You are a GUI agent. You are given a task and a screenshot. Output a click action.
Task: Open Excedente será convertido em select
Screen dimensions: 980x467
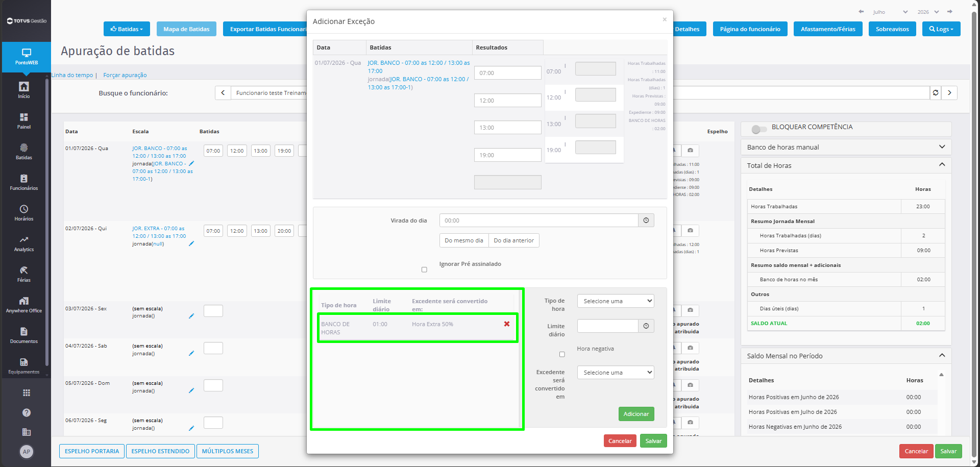tap(616, 373)
